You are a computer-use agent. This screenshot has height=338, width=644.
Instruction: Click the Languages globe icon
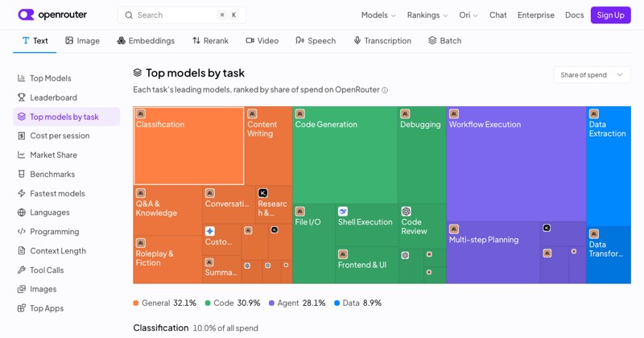[22, 212]
